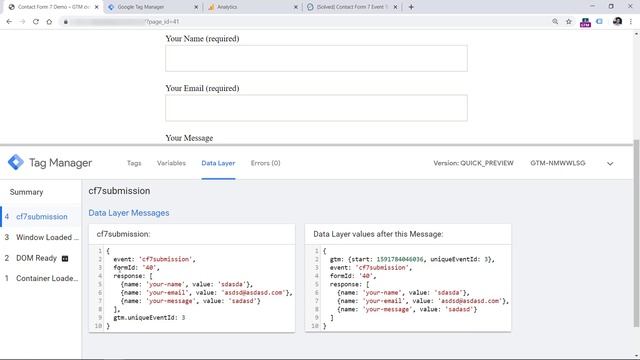This screenshot has height=360, width=640.
Task: Collapse the Tag Manager preview pane chevron
Action: tap(610, 163)
